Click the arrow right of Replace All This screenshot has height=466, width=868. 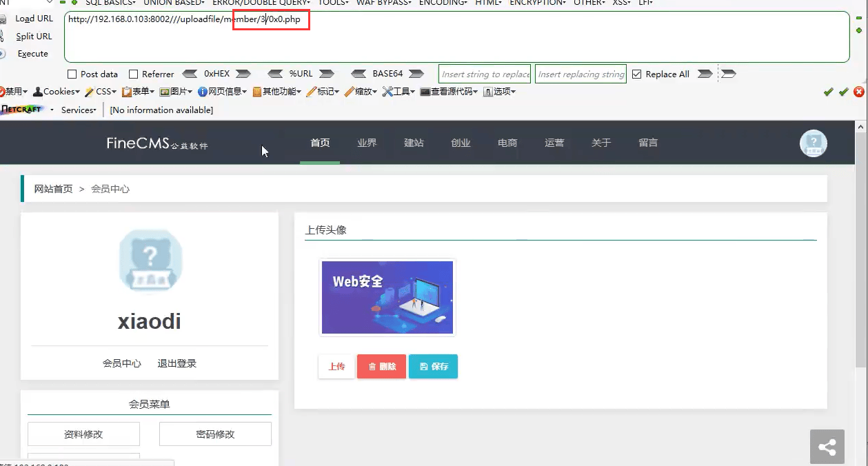coord(704,74)
